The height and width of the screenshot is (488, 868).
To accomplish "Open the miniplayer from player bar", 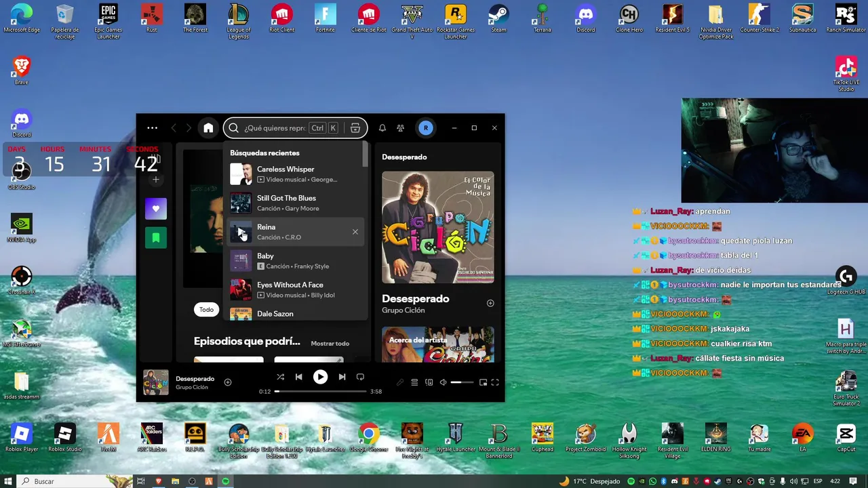I will pyautogui.click(x=483, y=382).
